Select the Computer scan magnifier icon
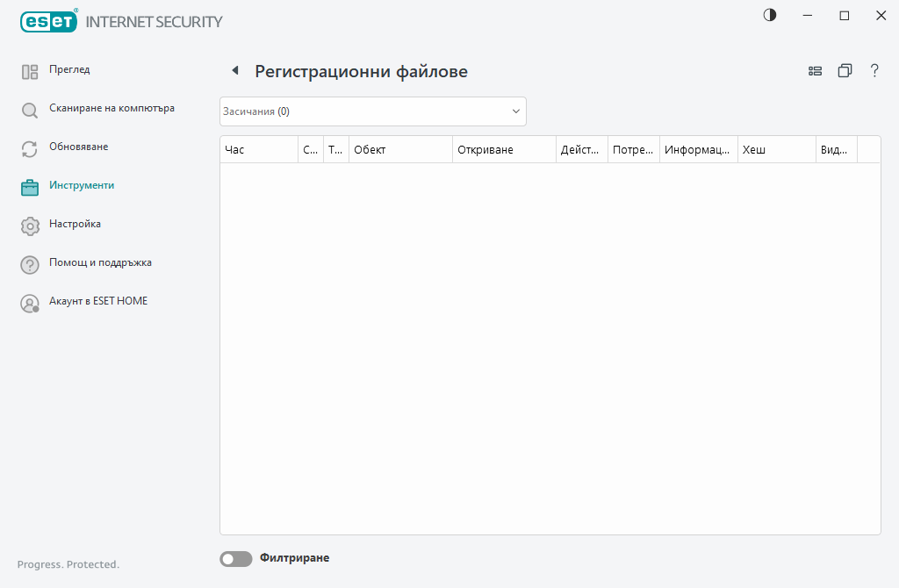The height and width of the screenshot is (588, 899). click(x=29, y=110)
